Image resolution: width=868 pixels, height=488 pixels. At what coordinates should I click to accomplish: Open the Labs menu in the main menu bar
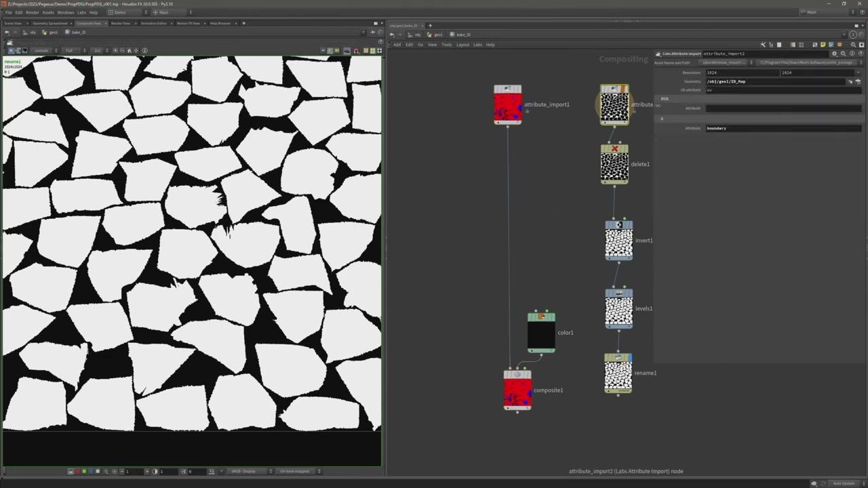click(x=81, y=12)
